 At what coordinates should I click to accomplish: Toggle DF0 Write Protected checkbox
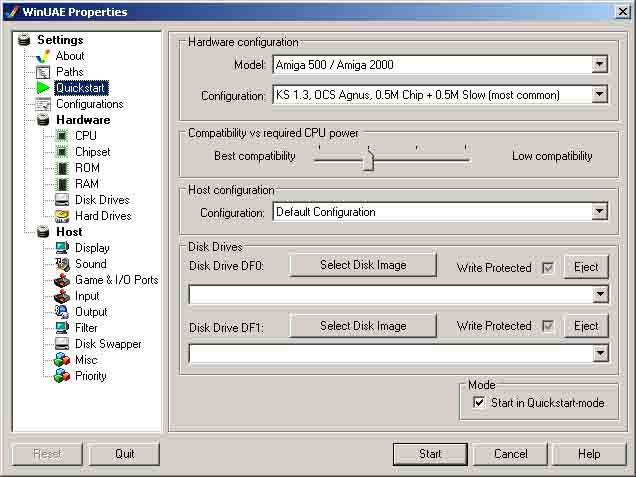548,267
